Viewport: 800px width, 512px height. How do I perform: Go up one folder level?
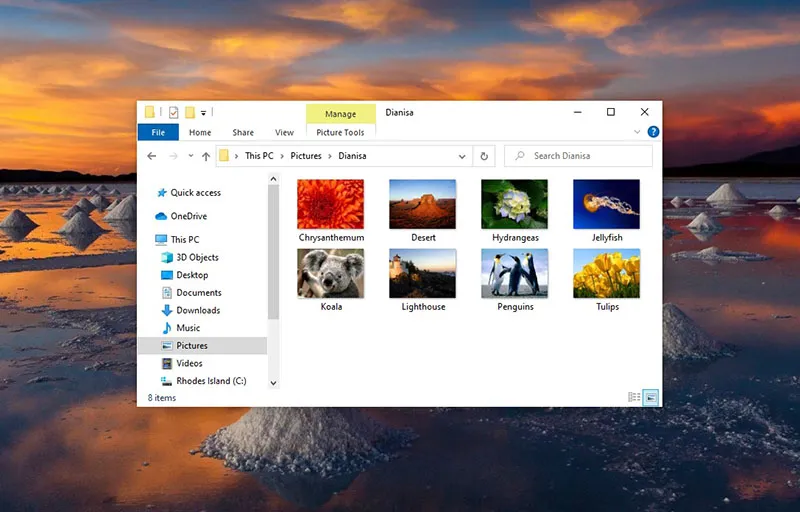point(206,156)
